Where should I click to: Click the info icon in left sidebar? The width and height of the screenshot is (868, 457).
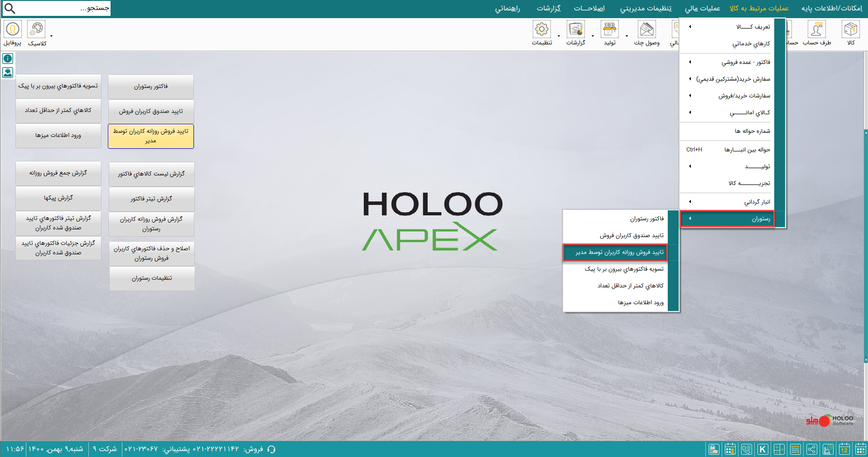tap(8, 58)
